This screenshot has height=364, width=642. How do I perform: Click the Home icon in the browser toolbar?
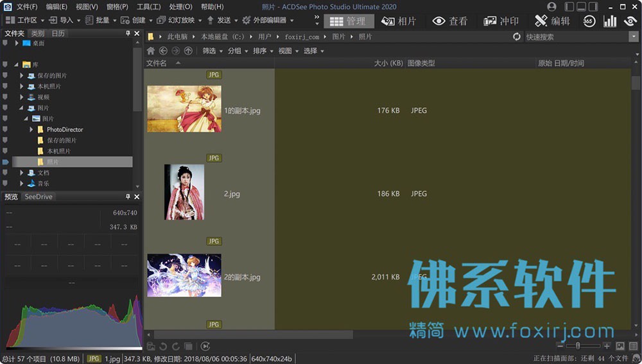[151, 51]
